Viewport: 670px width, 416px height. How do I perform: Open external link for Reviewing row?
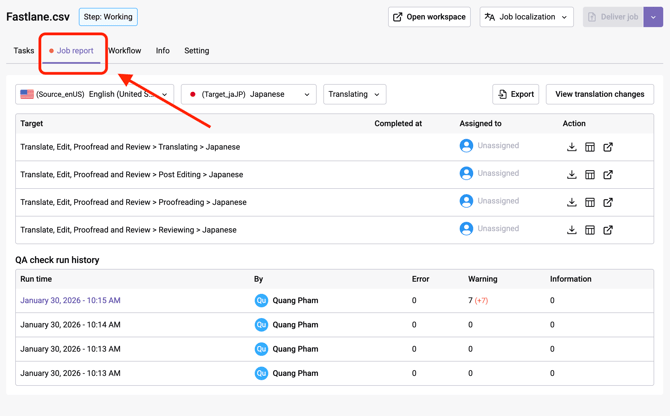coord(608,230)
